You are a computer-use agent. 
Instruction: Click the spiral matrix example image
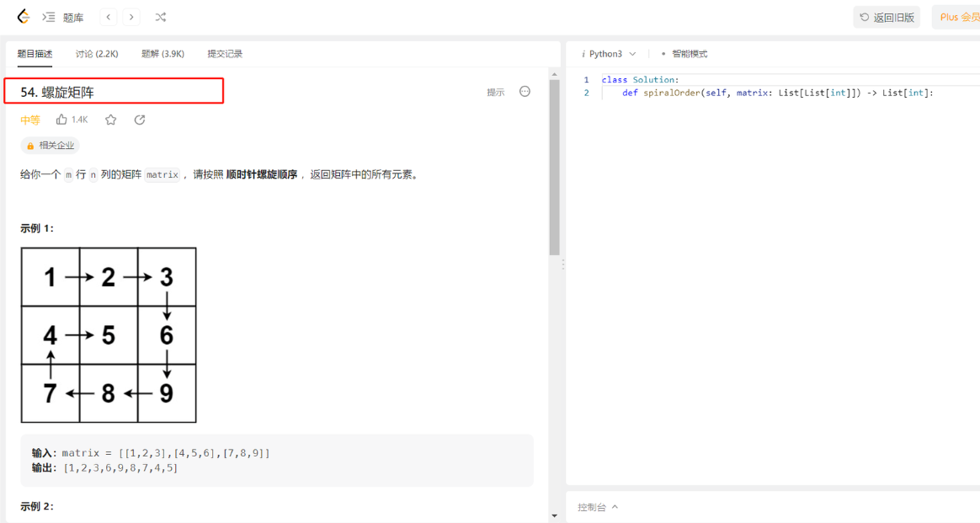point(108,334)
